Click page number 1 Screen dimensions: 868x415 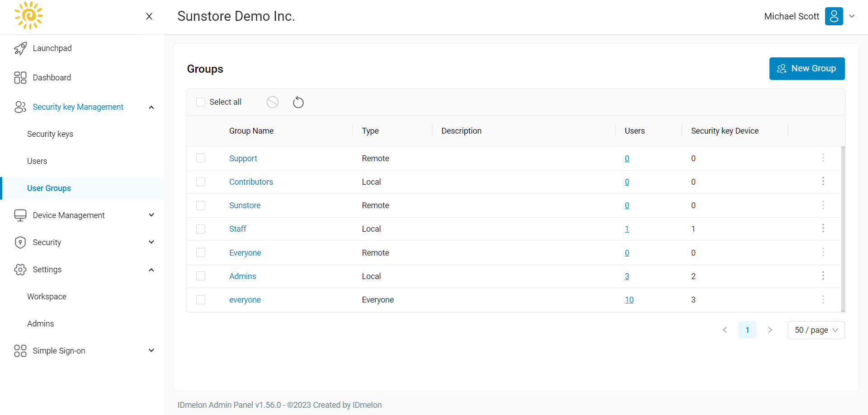[x=747, y=330]
